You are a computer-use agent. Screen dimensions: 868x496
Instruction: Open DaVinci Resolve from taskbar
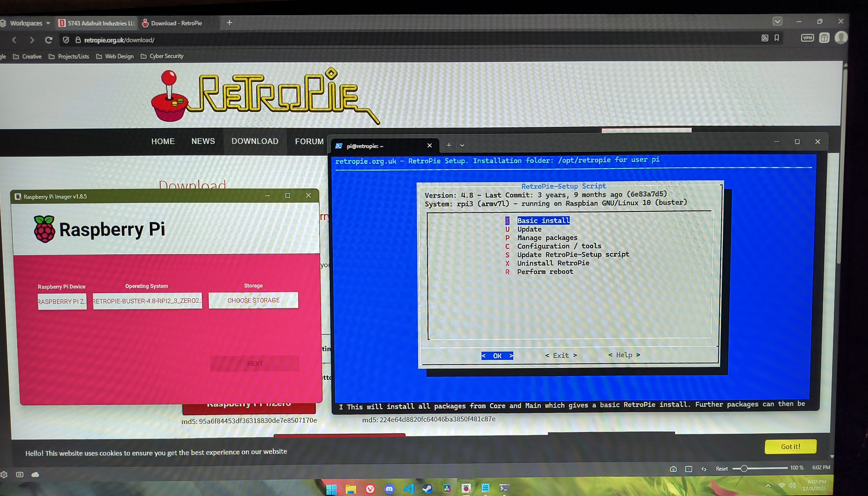click(x=447, y=489)
